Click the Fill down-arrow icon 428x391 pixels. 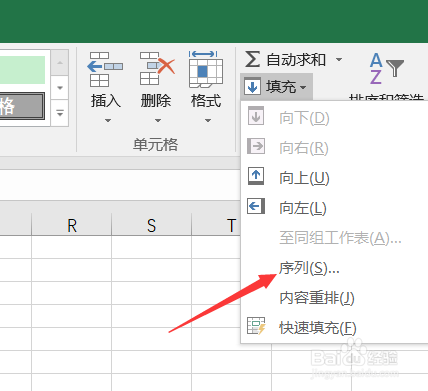pos(252,86)
